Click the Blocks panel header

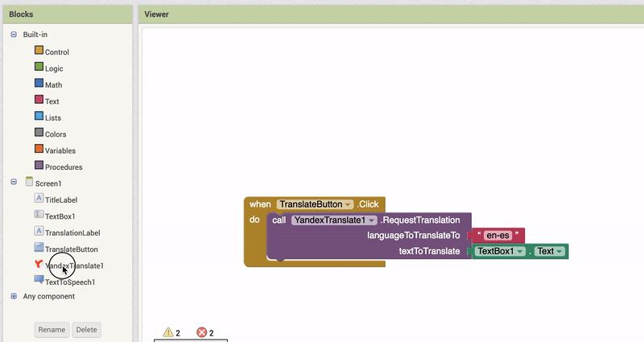[68, 14]
